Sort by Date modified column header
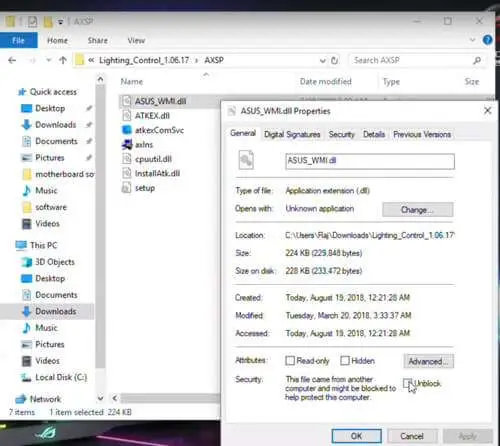Screen dimensions: 500x446 pos(325,82)
